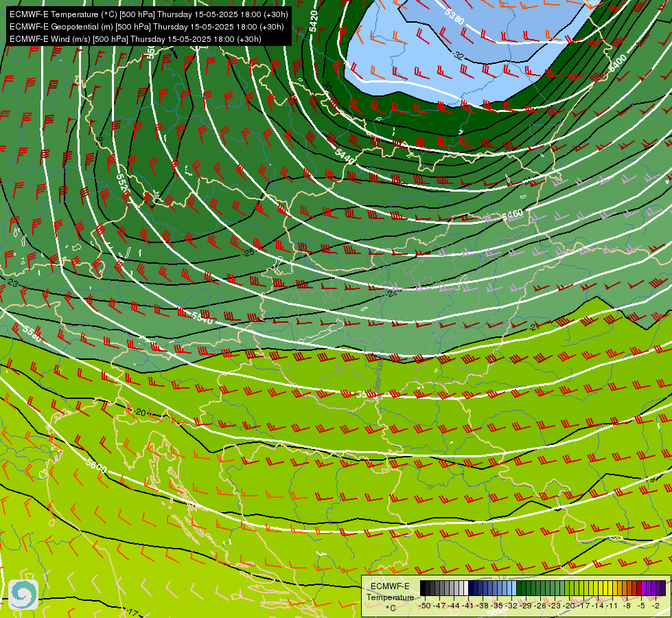
Task: Click the 5600 geopotential contour label
Action: [96, 466]
